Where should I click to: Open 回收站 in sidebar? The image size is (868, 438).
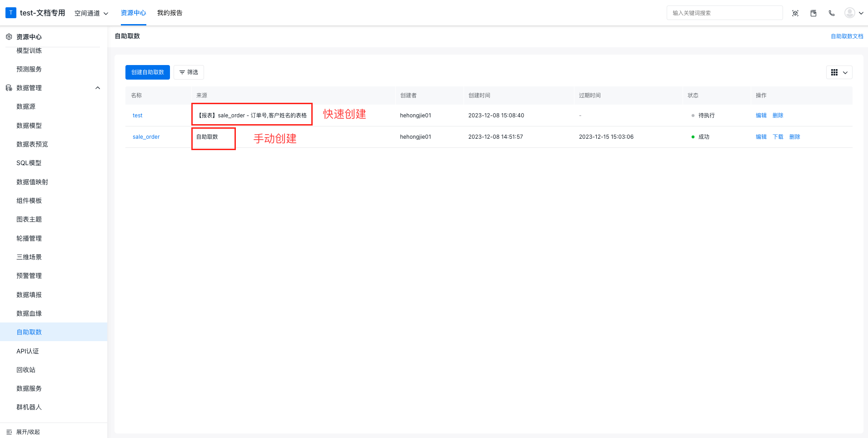pyautogui.click(x=26, y=370)
